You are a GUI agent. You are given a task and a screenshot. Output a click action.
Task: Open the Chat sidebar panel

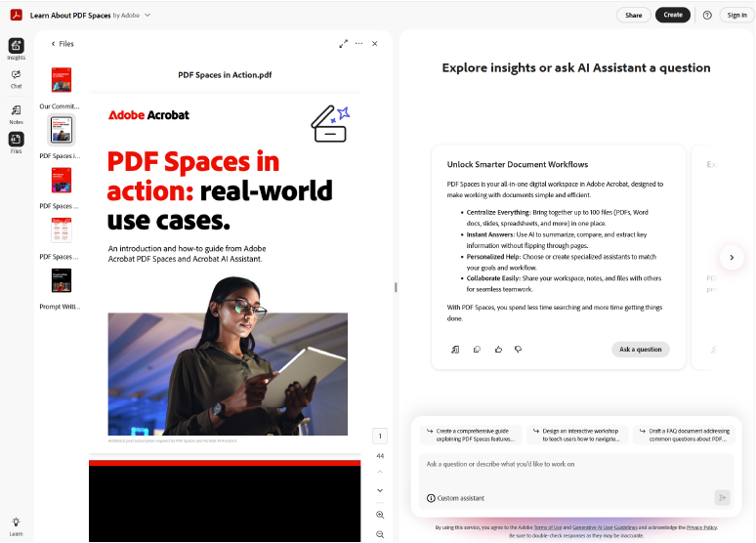[x=16, y=79]
